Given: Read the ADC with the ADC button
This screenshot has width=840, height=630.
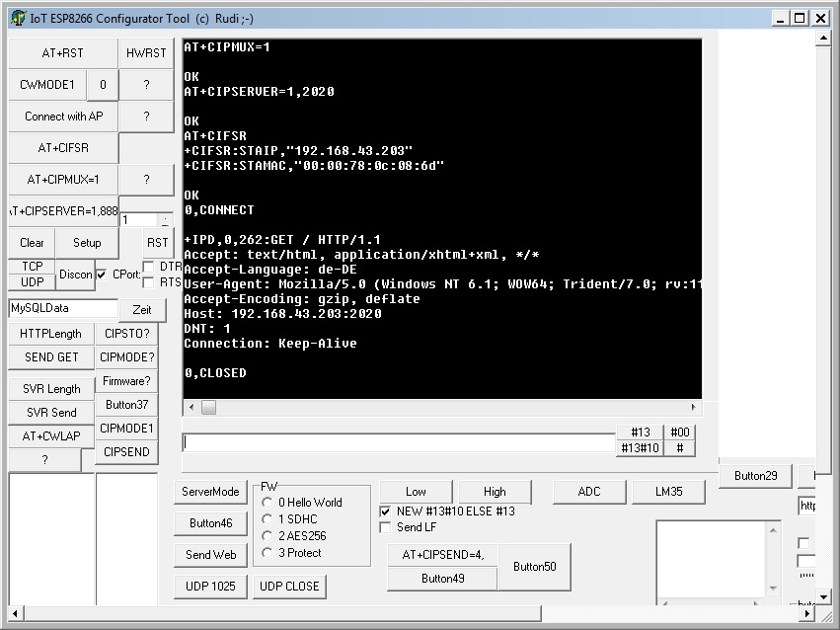Looking at the screenshot, I should [x=589, y=492].
